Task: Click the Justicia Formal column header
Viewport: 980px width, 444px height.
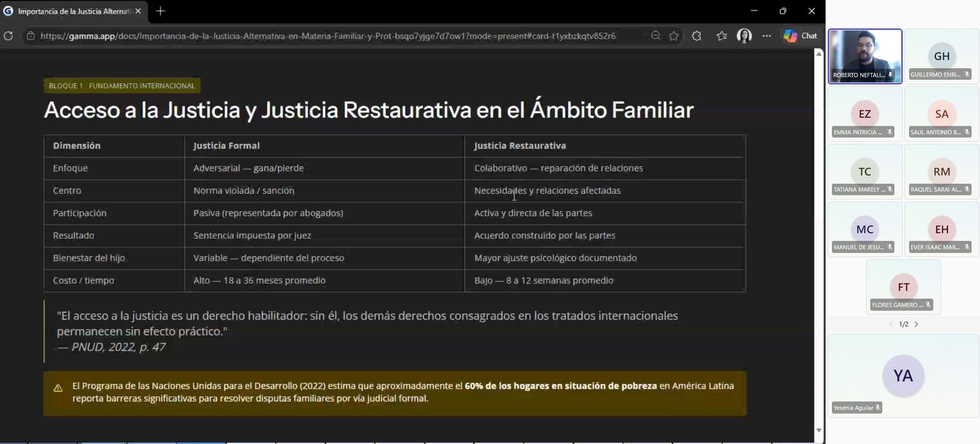Action: click(226, 146)
